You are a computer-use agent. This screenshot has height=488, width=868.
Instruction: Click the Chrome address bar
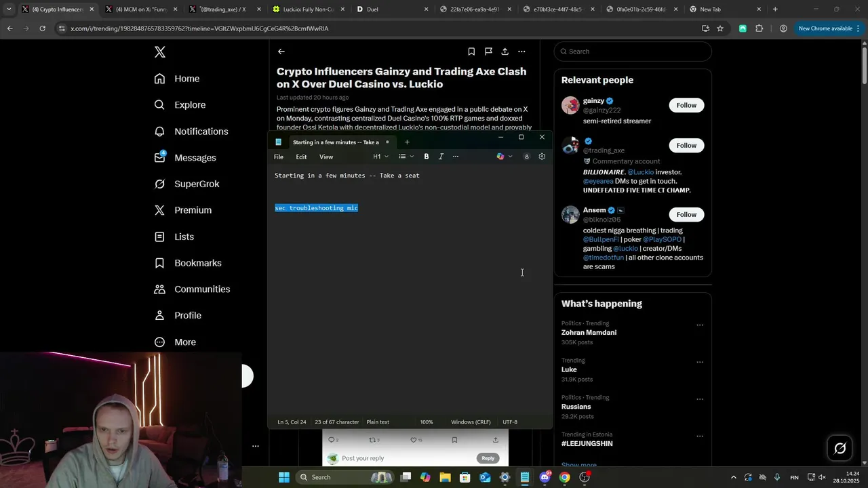tap(380, 28)
